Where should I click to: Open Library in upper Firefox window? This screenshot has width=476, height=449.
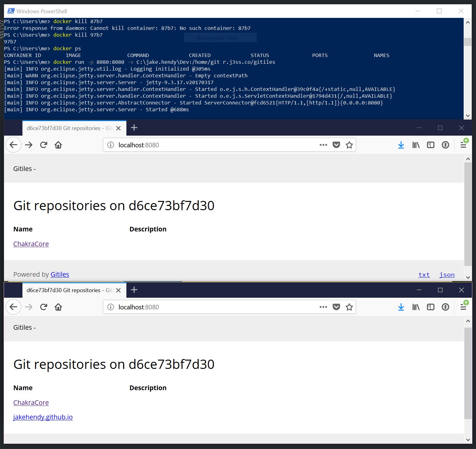tap(416, 145)
